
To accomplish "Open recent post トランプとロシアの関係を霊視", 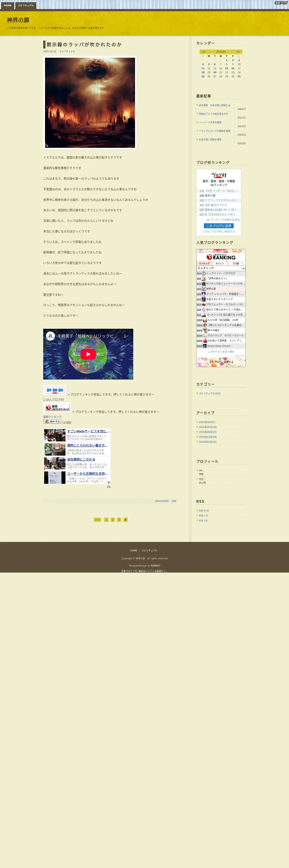I will pyautogui.click(x=215, y=131).
